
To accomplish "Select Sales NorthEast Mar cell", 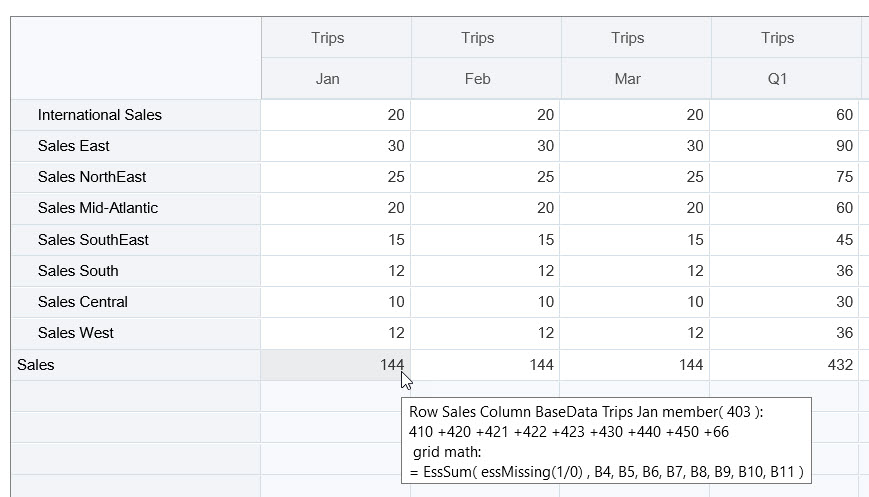I will [x=636, y=177].
